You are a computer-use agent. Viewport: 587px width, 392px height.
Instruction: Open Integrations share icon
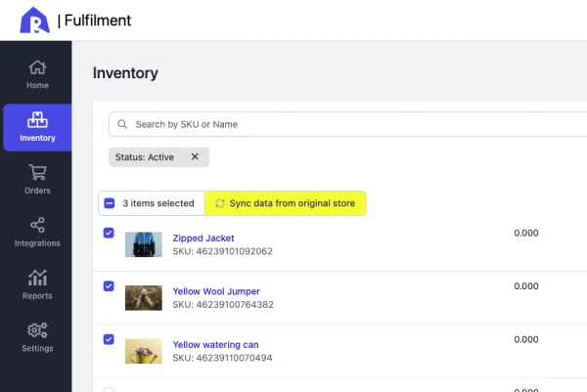point(37,225)
